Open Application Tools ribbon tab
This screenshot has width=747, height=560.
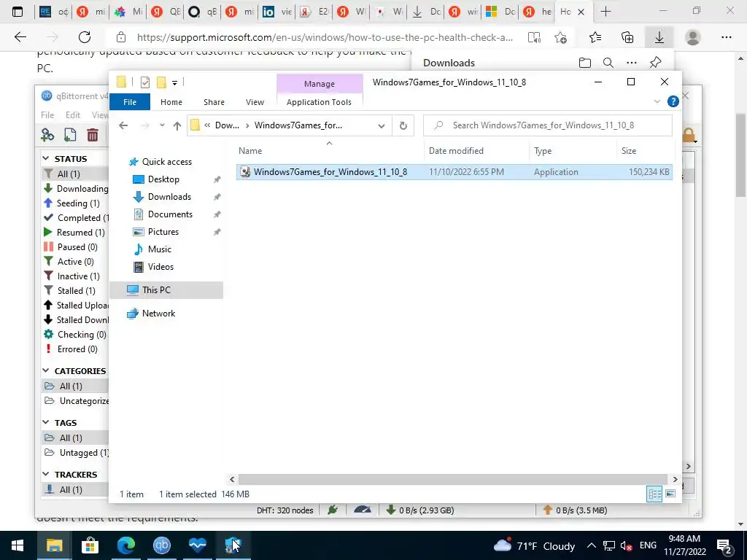click(320, 102)
